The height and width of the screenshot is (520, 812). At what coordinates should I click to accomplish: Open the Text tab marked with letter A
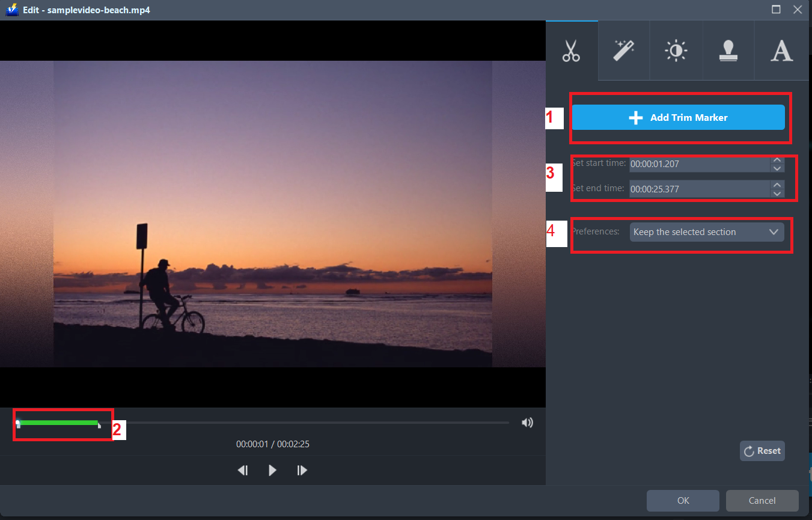point(781,50)
